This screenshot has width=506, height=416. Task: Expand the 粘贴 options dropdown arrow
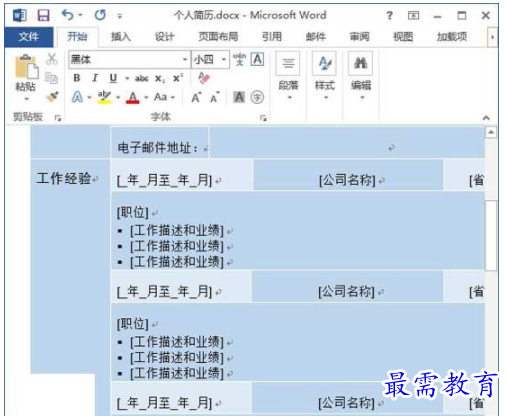click(x=26, y=99)
